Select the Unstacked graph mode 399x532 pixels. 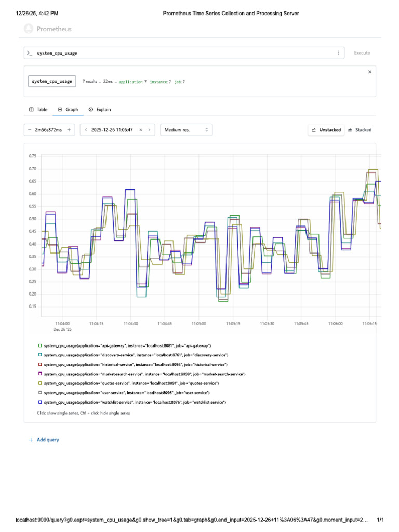(x=326, y=130)
